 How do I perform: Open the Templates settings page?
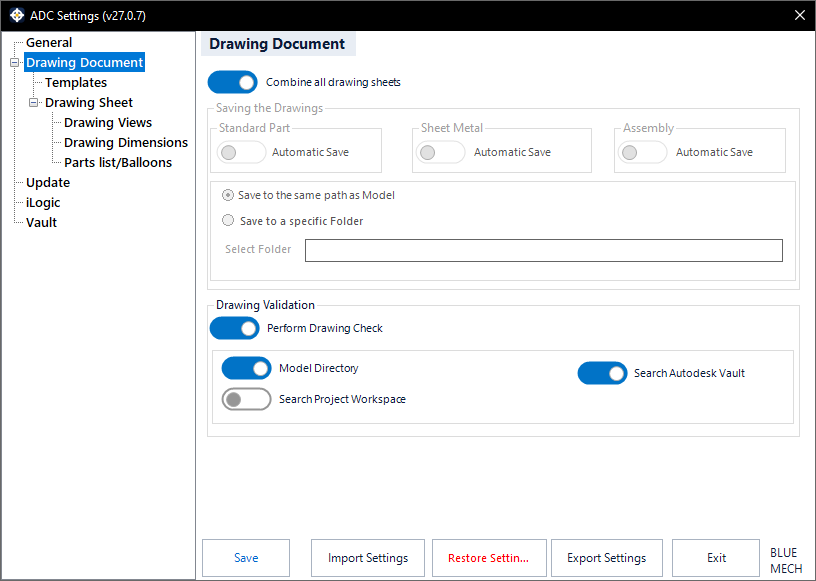(76, 83)
